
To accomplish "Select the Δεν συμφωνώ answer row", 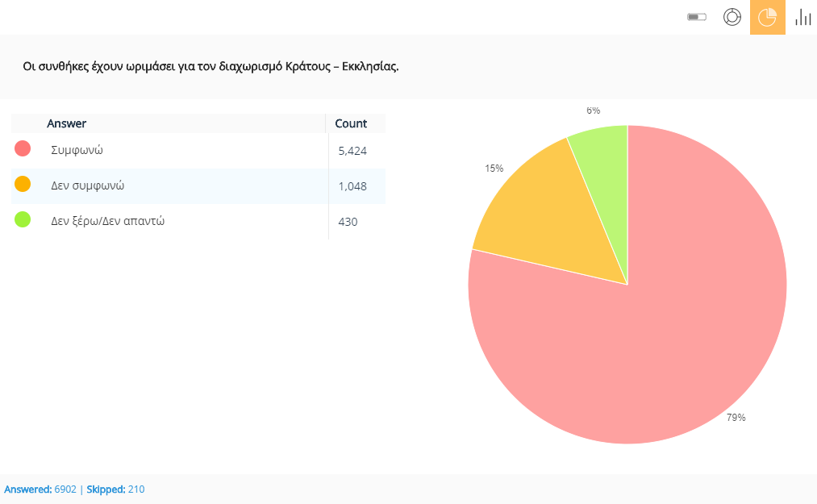I will click(x=88, y=185).
